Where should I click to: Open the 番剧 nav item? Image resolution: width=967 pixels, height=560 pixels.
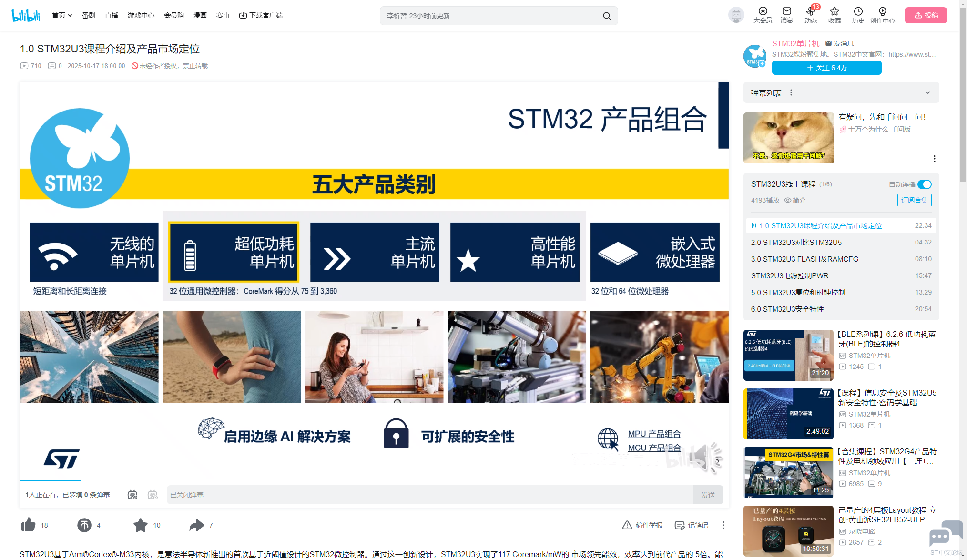89,15
